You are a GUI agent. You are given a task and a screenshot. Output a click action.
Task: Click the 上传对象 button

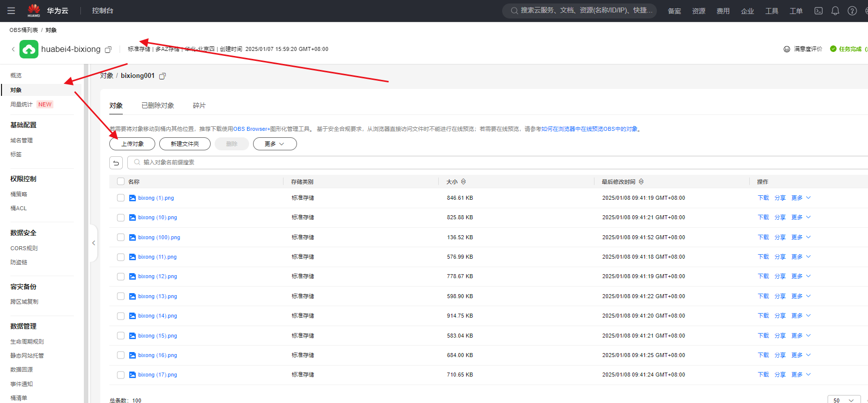point(132,144)
